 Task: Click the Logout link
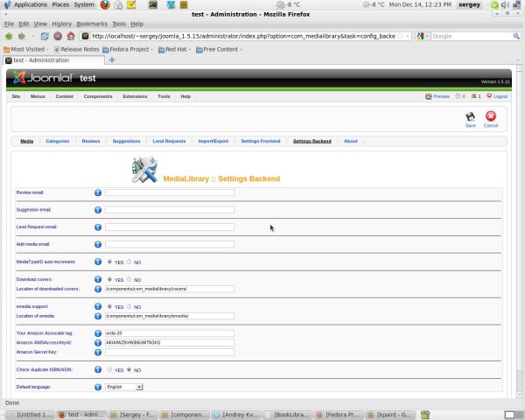497,96
